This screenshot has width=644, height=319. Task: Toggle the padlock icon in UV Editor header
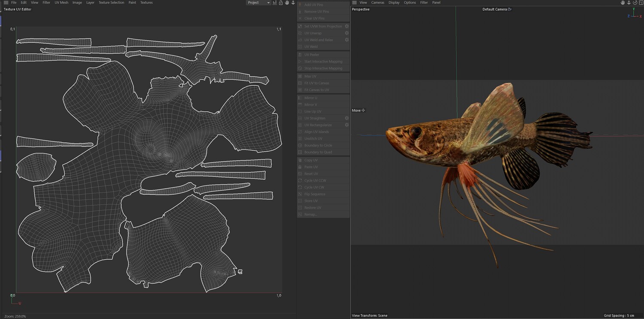pos(281,3)
